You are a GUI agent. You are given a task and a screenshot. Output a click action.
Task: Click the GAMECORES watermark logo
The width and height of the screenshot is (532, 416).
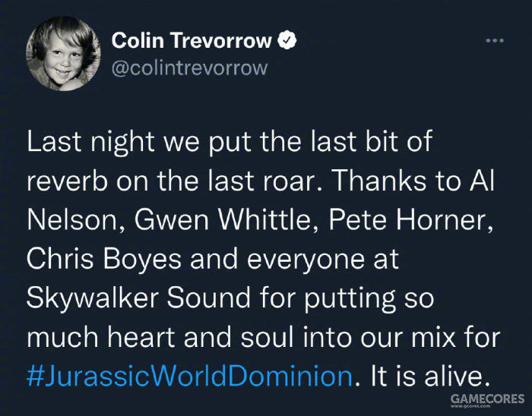[488, 399]
